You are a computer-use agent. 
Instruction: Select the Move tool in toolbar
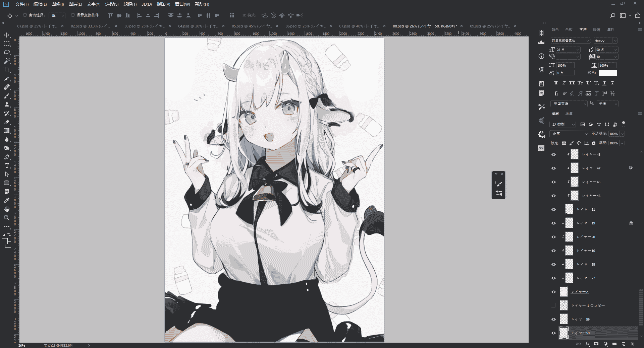pos(7,35)
